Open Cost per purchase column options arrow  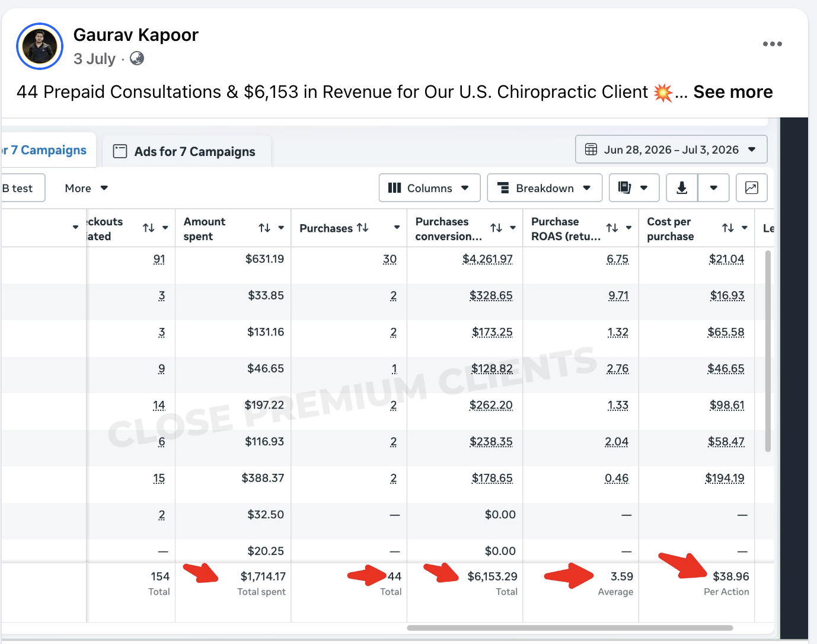click(x=745, y=228)
